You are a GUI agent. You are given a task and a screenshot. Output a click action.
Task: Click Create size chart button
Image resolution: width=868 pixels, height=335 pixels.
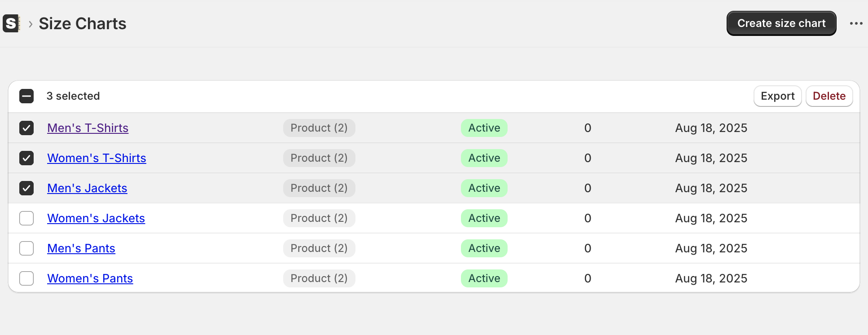tap(781, 23)
